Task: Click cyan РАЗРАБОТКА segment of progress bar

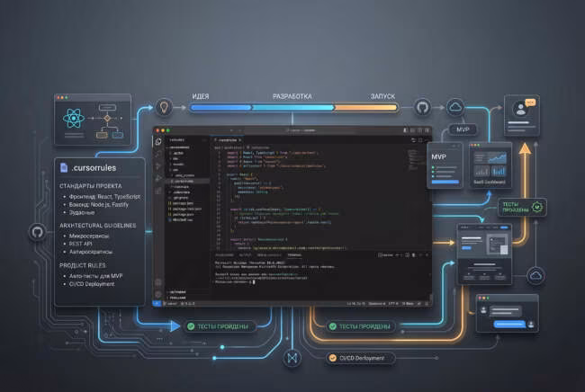Action: pyautogui.click(x=292, y=108)
